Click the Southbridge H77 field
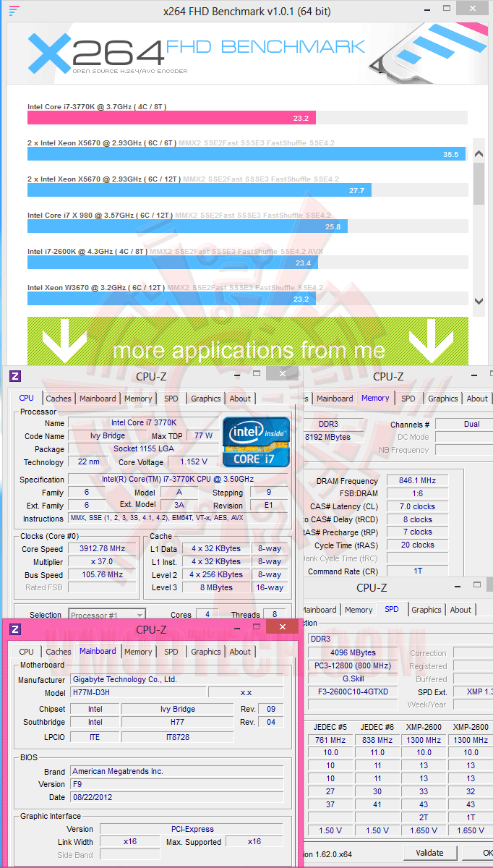This screenshot has width=493, height=868. 178,722
